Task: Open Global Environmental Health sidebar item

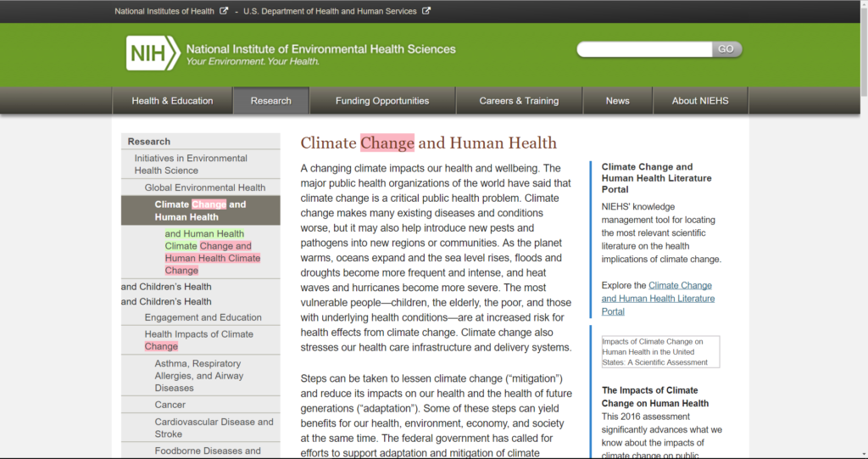Action: (200, 188)
